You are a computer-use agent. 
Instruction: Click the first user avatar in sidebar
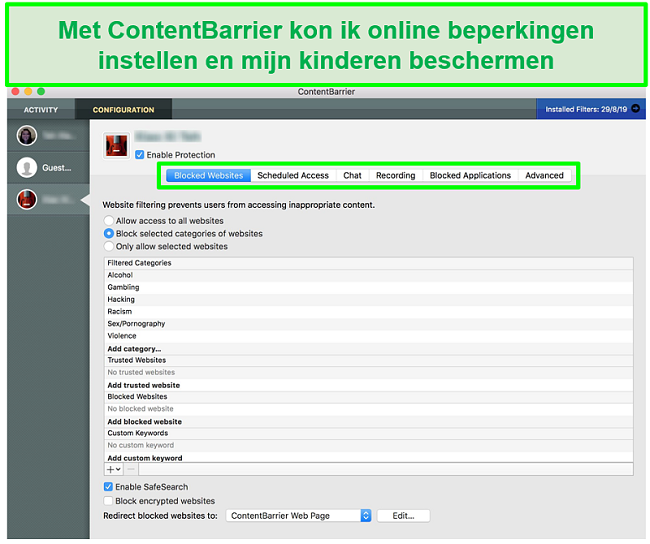(27, 136)
